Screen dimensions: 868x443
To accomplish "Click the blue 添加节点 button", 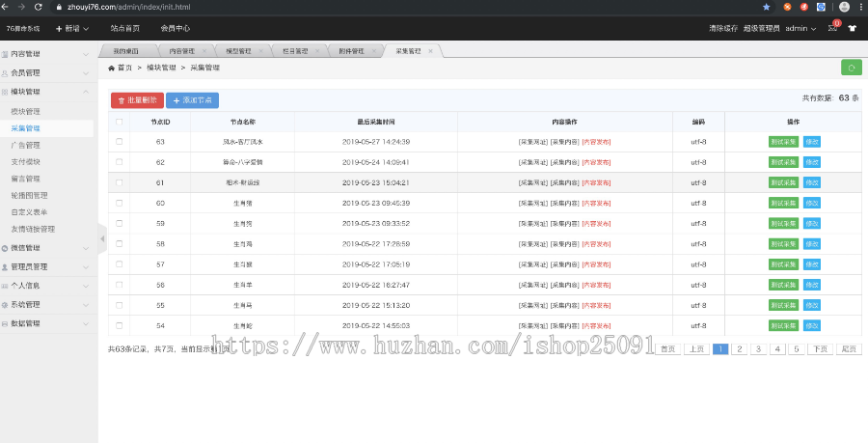I will pos(192,100).
